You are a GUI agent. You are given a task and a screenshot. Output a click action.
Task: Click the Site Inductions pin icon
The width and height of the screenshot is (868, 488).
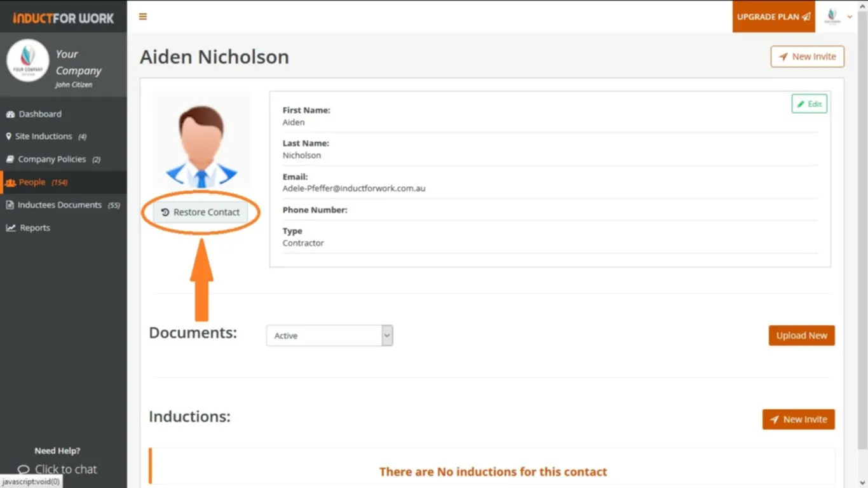[9, 137]
